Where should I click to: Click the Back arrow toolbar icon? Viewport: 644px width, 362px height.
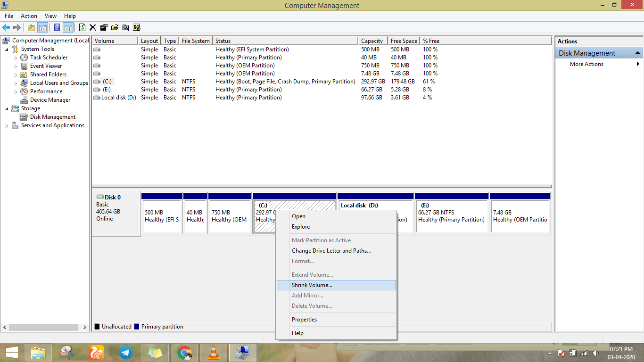point(6,27)
